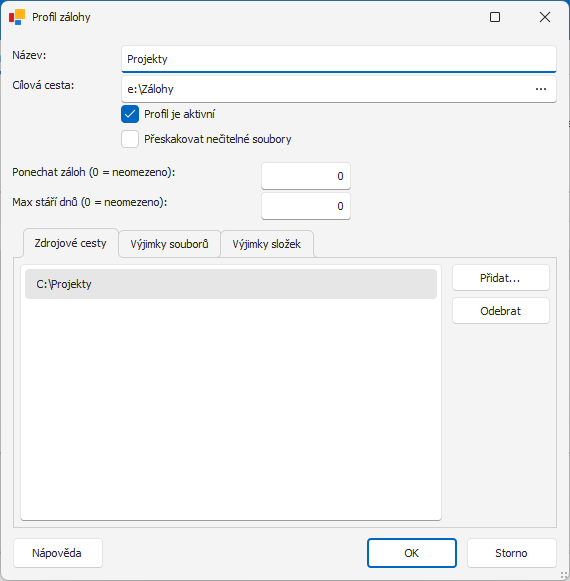Viewport: 570px width, 581px height.
Task: Maximize the Profil zálohy window
Action: (495, 17)
